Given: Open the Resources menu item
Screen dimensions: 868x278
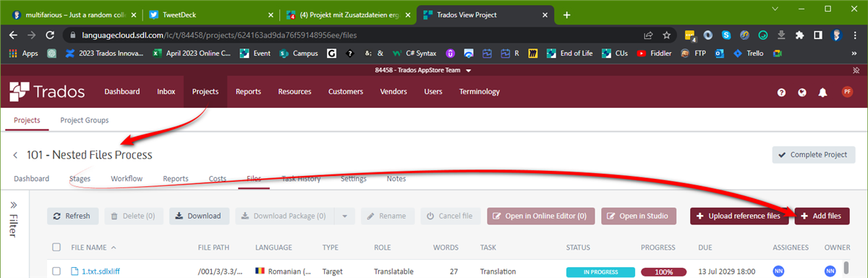Looking at the screenshot, I should point(294,91).
